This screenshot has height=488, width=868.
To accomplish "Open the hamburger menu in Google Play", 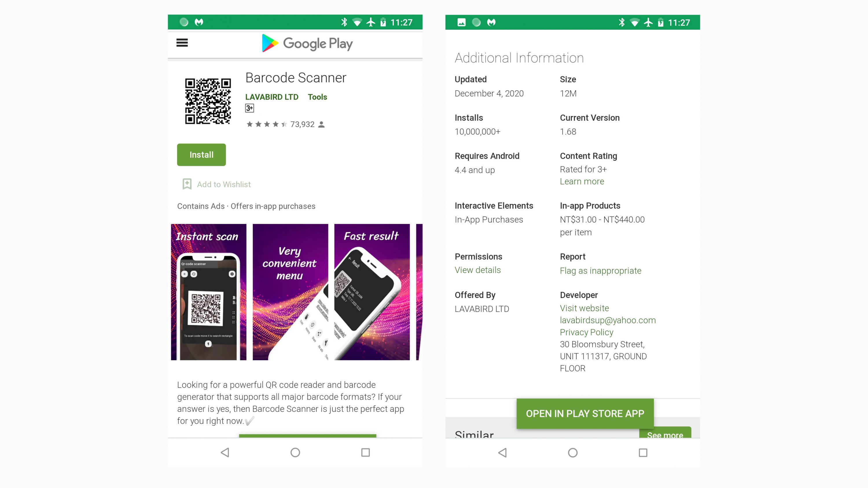I will click(x=182, y=43).
